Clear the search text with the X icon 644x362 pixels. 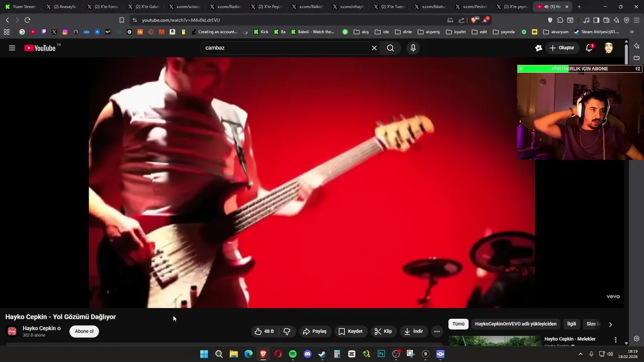coord(374,48)
